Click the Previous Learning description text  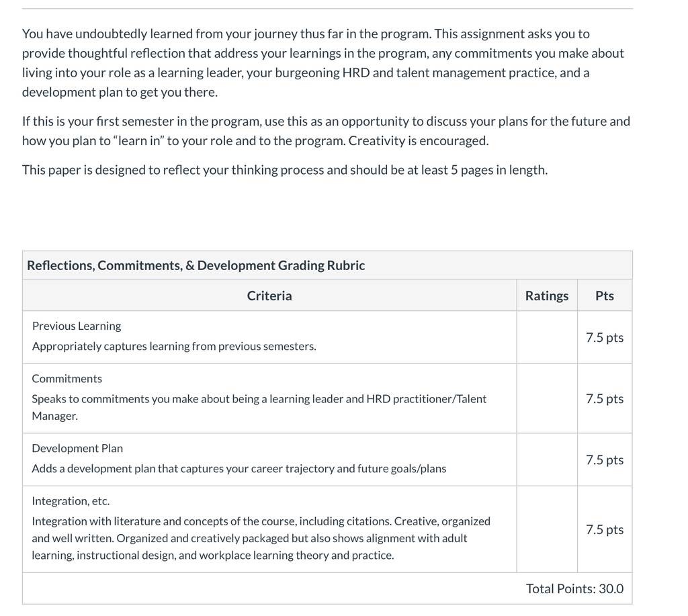pyautogui.click(x=174, y=346)
